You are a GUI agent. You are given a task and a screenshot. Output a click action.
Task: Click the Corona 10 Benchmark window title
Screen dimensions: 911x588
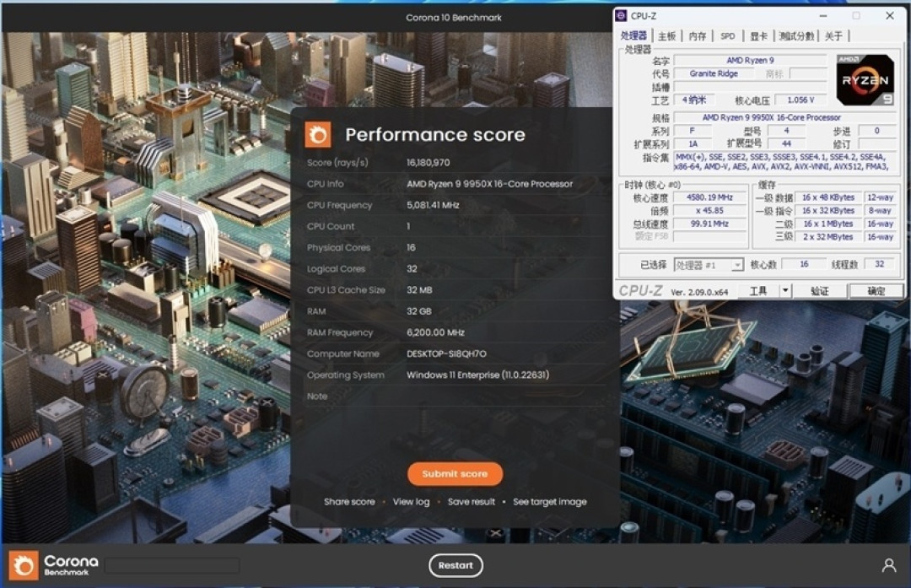click(453, 18)
